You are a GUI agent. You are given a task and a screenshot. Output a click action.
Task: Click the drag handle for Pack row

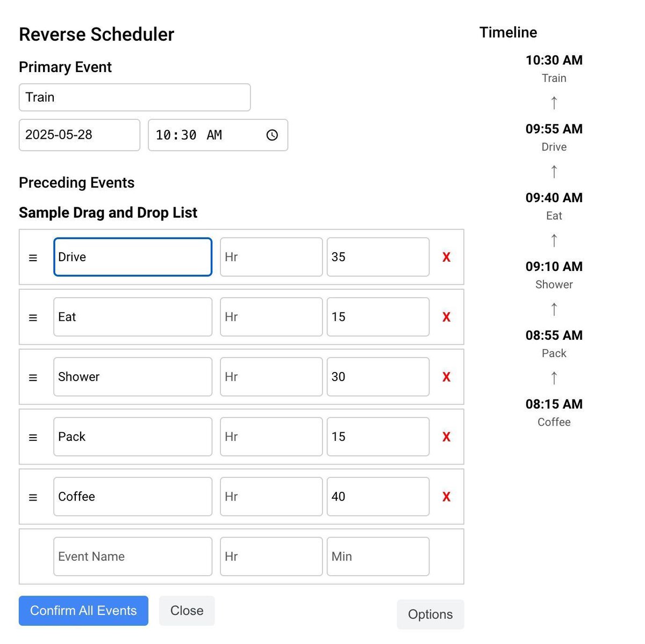(33, 437)
